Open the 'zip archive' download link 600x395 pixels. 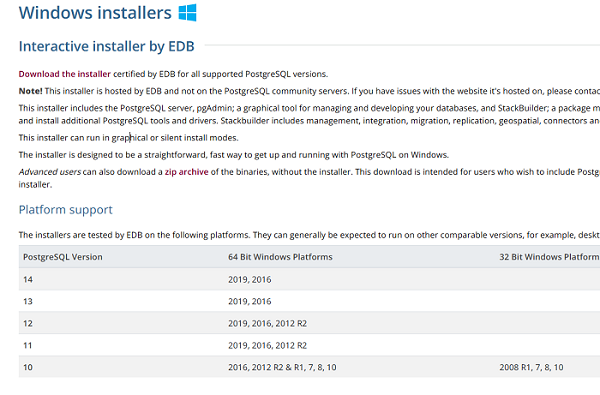click(x=186, y=172)
